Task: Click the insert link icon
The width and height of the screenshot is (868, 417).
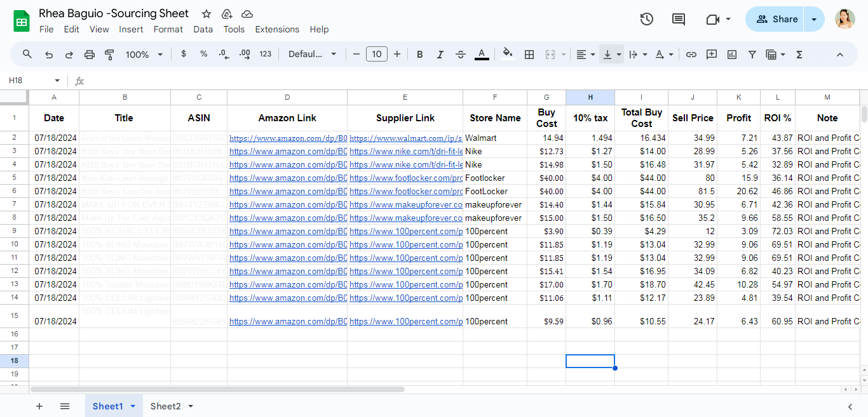Action: (x=691, y=55)
